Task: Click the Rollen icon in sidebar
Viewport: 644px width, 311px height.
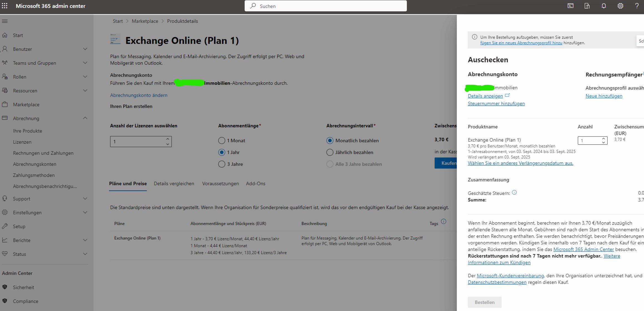Action: [5, 77]
